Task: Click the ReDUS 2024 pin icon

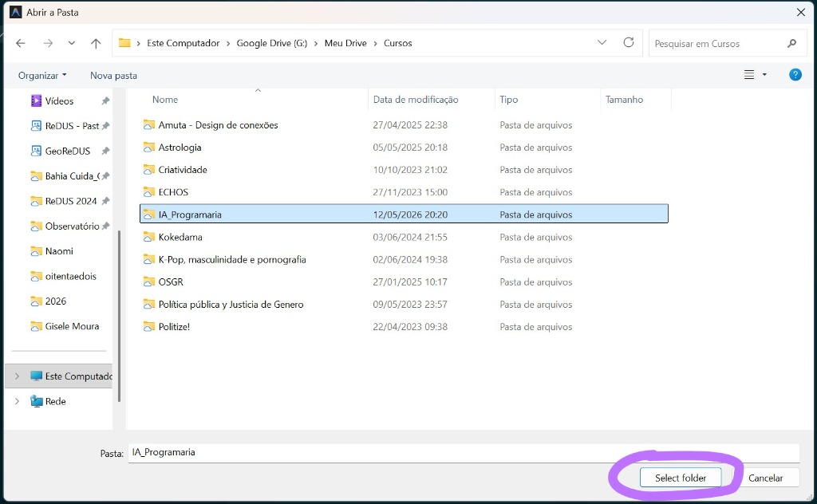Action: tap(105, 201)
